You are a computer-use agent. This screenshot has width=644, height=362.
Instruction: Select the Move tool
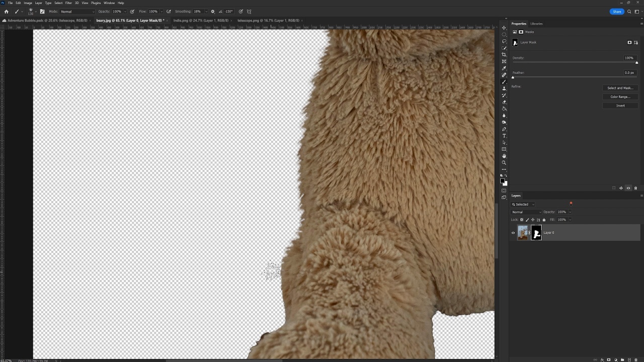click(x=504, y=28)
